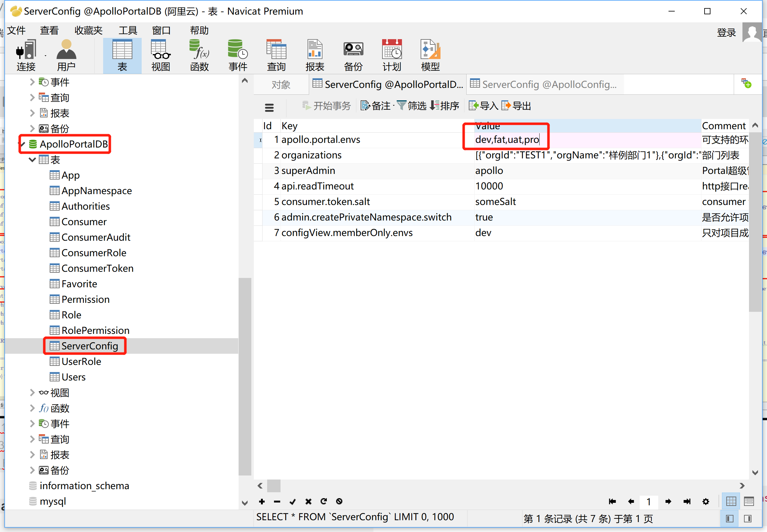Click the refresh icon in bottom bar
Viewport: 767px width, 532px height.
point(324,501)
